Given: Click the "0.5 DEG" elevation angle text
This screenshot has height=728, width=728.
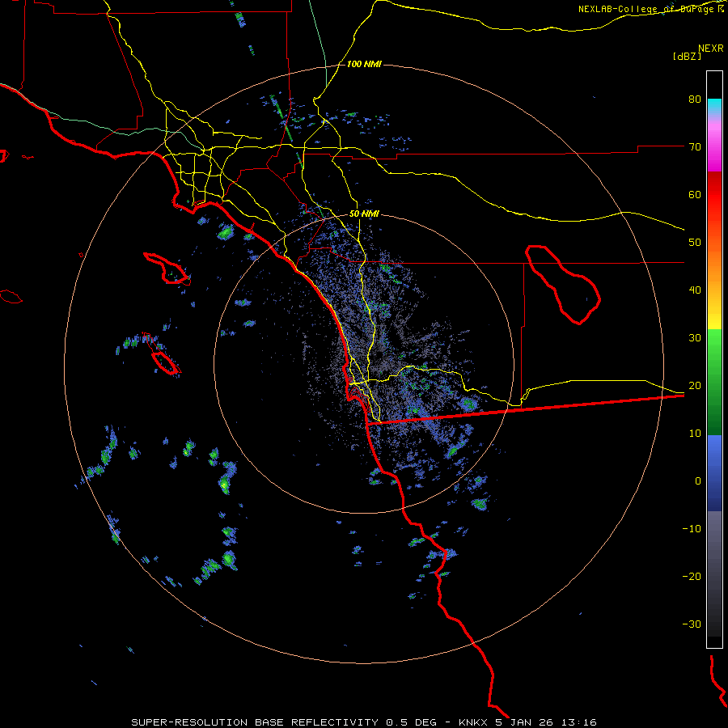Looking at the screenshot, I should pyautogui.click(x=411, y=722).
